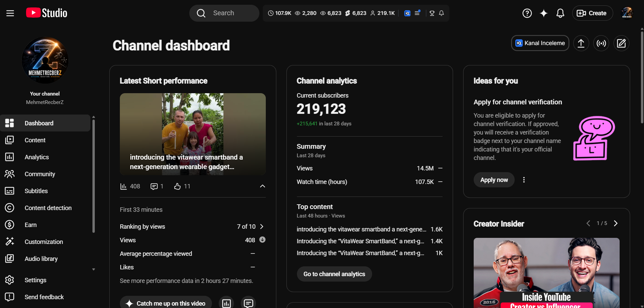Go to next Creator Insider card
This screenshot has height=308, width=644.
tap(616, 223)
